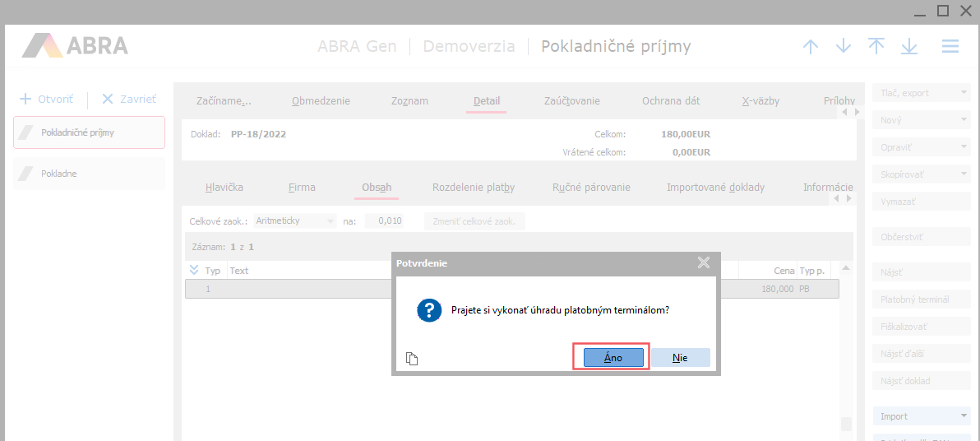This screenshot has height=441, width=980.
Task: Expand the Nový dropdown
Action: click(x=921, y=120)
